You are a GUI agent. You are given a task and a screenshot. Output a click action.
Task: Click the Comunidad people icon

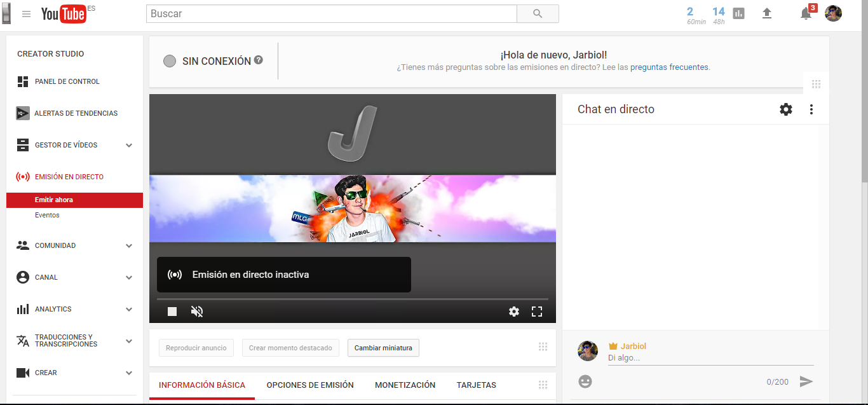[23, 245]
